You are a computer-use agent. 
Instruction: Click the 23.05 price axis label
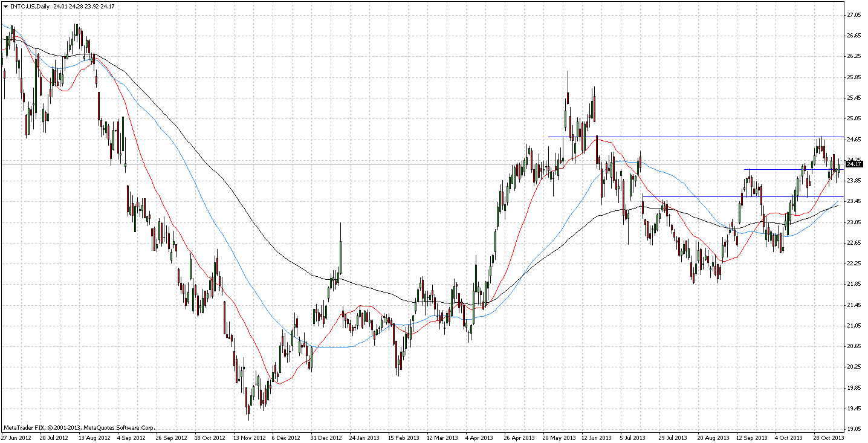tap(853, 222)
